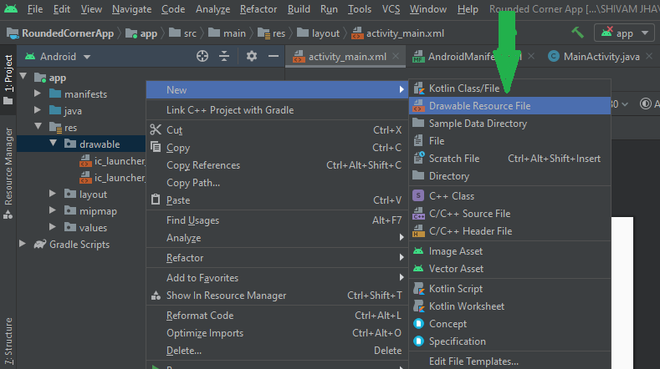This screenshot has height=369, width=660.
Task: Open Project panel gear settings
Action: click(252, 56)
